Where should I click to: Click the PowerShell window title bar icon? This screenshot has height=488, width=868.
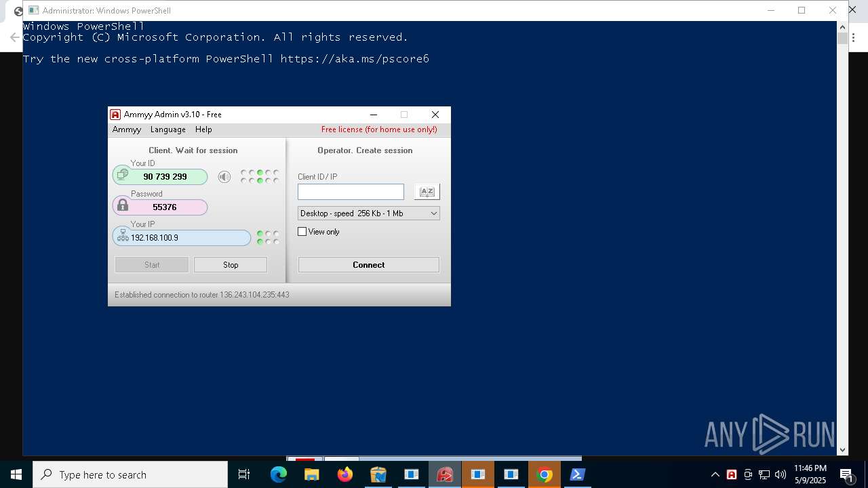[33, 10]
